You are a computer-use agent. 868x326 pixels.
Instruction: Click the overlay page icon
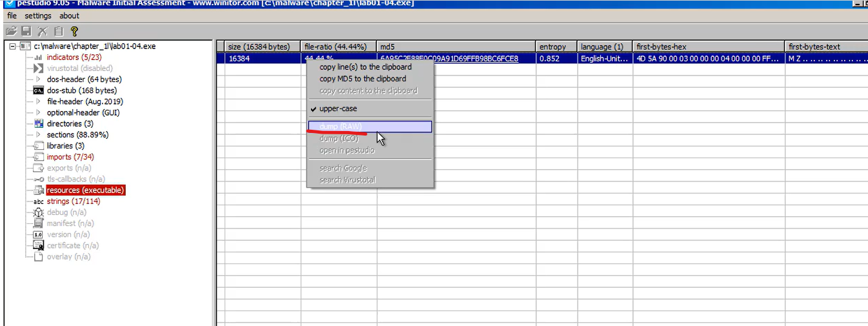(38, 256)
